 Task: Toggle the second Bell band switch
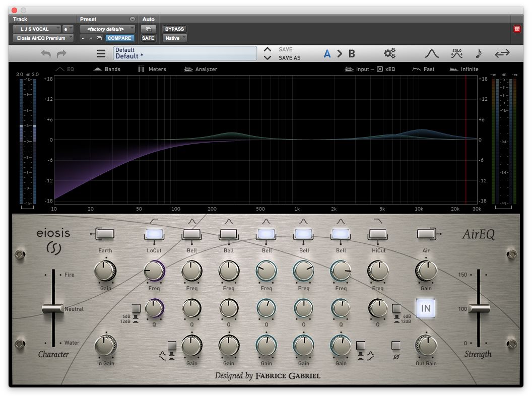pyautogui.click(x=229, y=234)
